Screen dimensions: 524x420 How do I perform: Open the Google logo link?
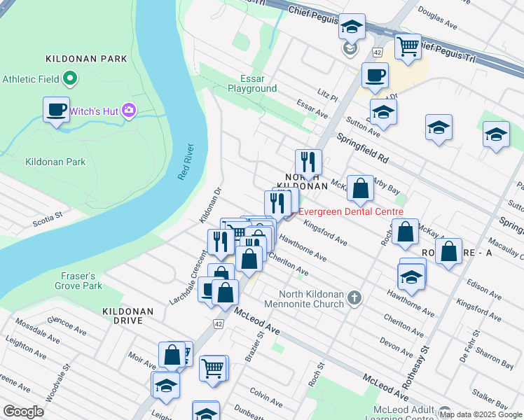pyautogui.click(x=23, y=412)
